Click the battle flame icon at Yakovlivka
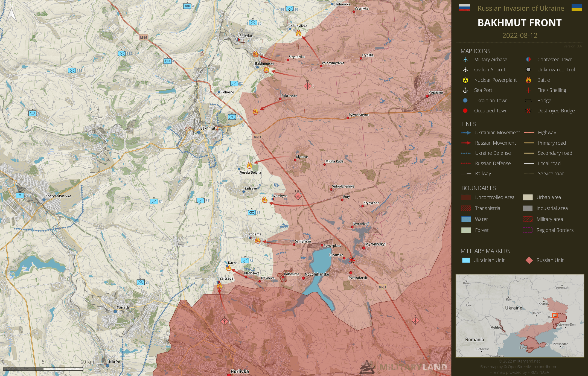This screenshot has height=376, width=588. click(298, 33)
